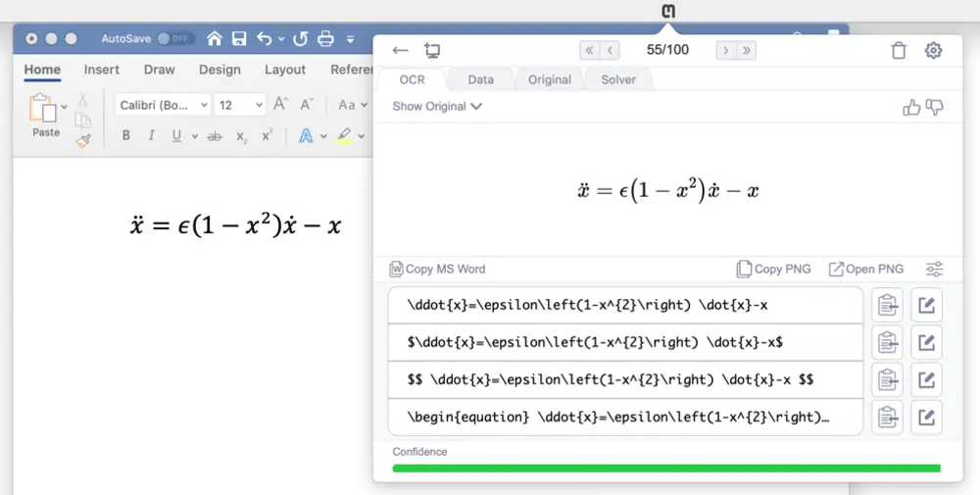
Task: Take a new screen snip in Mathpix
Action: pyautogui.click(x=432, y=51)
